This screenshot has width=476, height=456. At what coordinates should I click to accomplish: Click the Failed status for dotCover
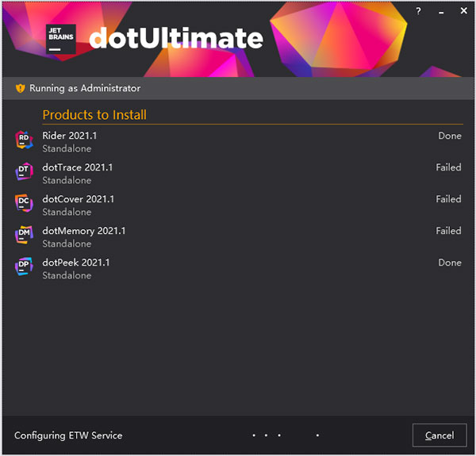(449, 199)
